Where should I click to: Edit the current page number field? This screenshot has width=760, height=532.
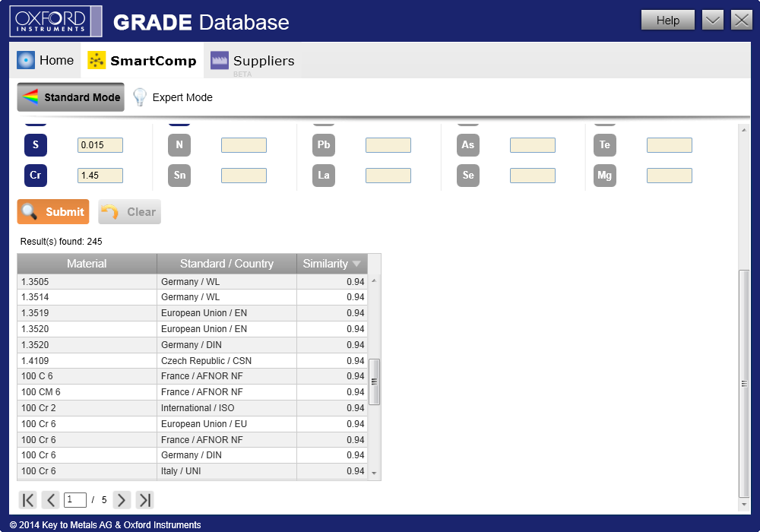coord(75,500)
